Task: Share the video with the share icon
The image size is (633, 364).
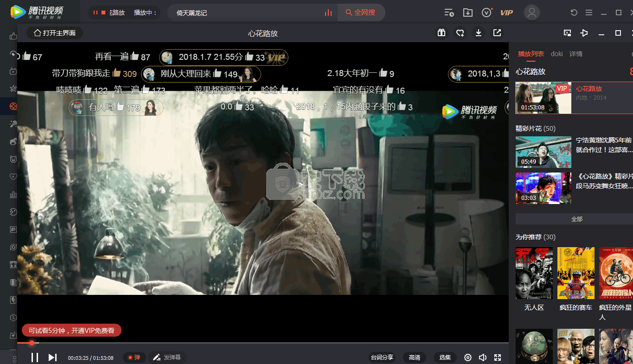Action: pyautogui.click(x=497, y=33)
